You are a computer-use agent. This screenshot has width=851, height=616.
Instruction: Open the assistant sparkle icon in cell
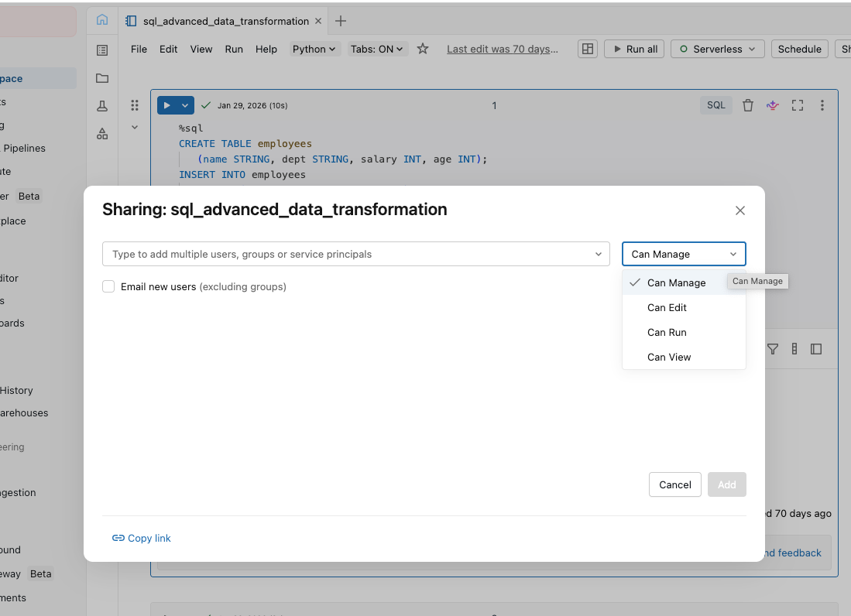[x=772, y=105]
